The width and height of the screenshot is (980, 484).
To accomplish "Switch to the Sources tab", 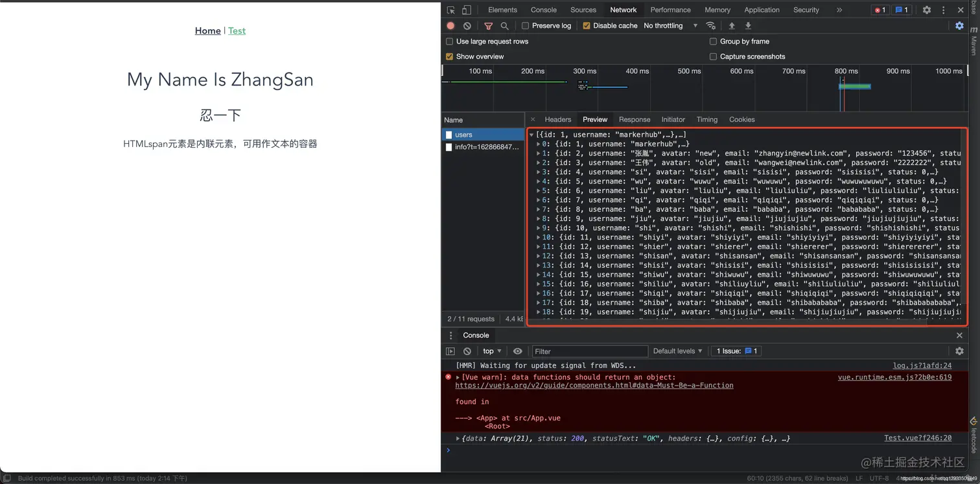I will point(583,10).
